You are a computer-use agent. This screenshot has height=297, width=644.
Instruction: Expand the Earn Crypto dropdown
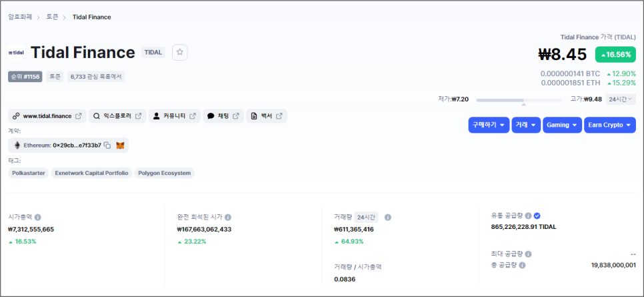(x=610, y=125)
